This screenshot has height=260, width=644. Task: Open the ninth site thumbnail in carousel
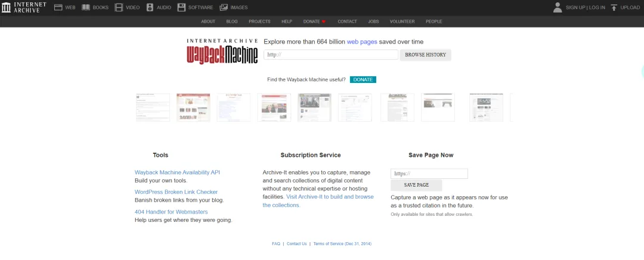pyautogui.click(x=487, y=107)
